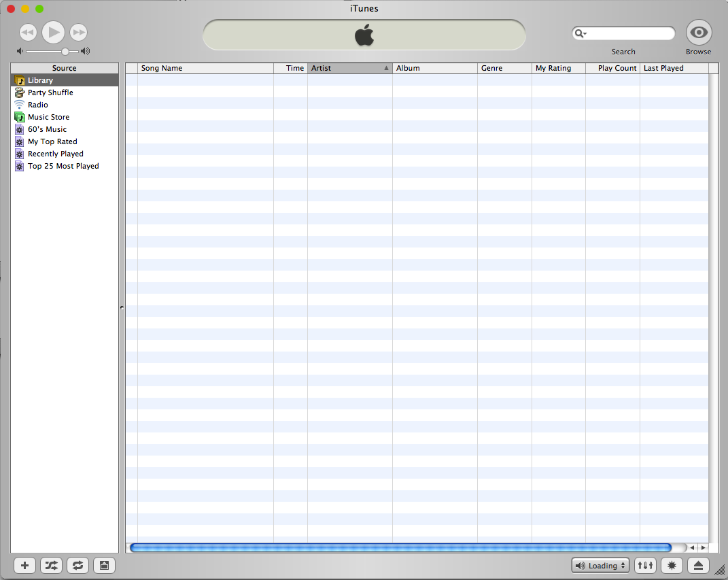Click the eject disc button
The height and width of the screenshot is (580, 728).
698,565
